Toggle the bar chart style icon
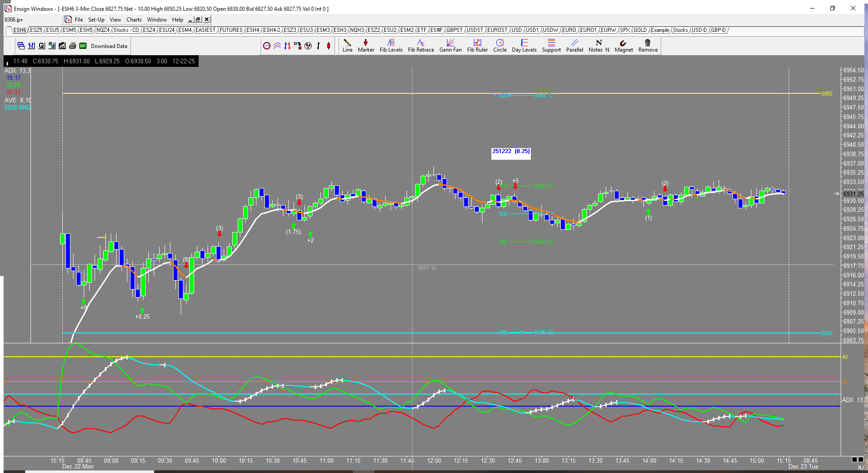This screenshot has height=473, width=868. click(x=318, y=46)
